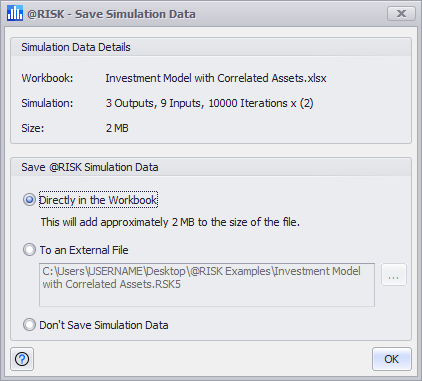Click the To an External File label text
Image resolution: width=422 pixels, height=381 pixels.
[84, 250]
